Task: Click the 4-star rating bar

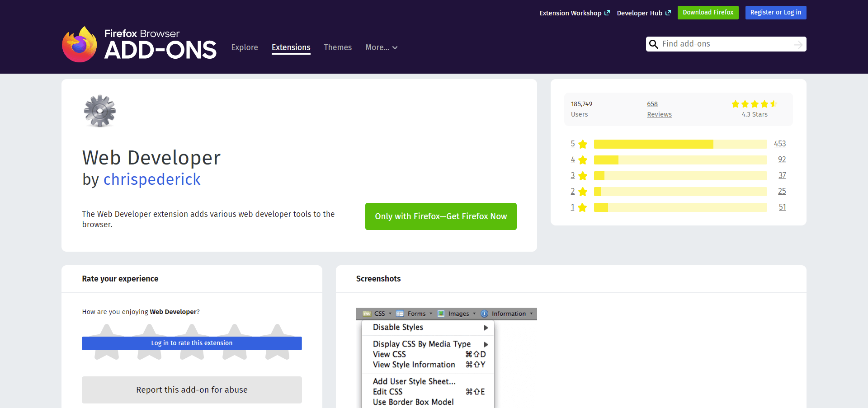Action: tap(680, 160)
